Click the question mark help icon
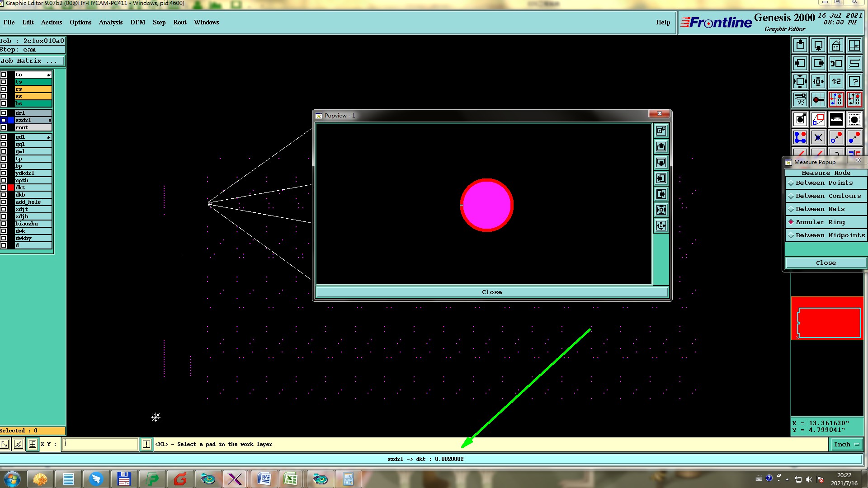 [854, 81]
